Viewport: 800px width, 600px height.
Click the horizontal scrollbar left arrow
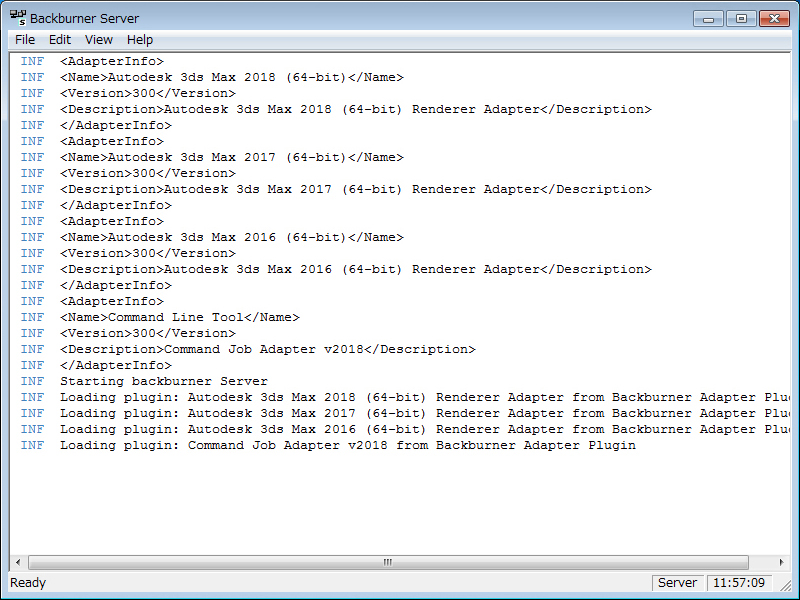tap(18, 562)
